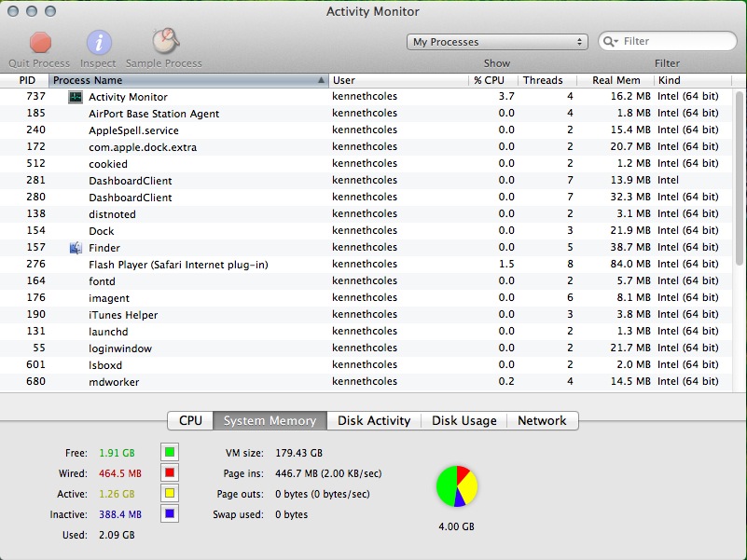Screen dimensions: 747x560
Task: Select DashboardClient with PID 281
Action: click(366, 181)
